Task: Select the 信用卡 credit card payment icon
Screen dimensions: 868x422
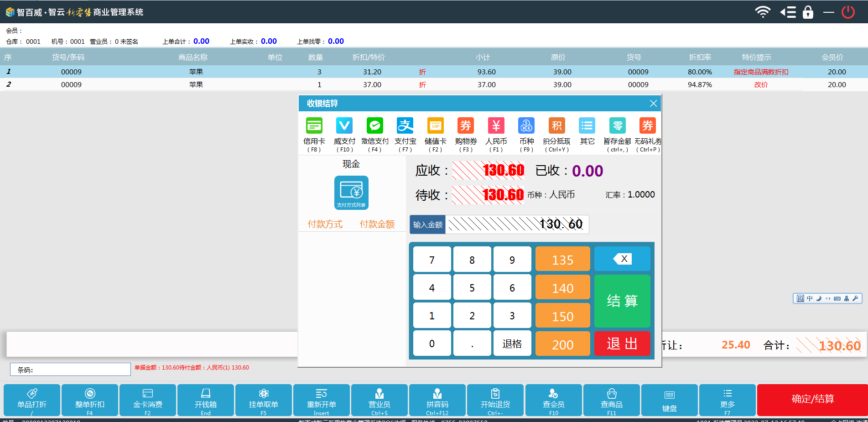Action: coord(314,126)
